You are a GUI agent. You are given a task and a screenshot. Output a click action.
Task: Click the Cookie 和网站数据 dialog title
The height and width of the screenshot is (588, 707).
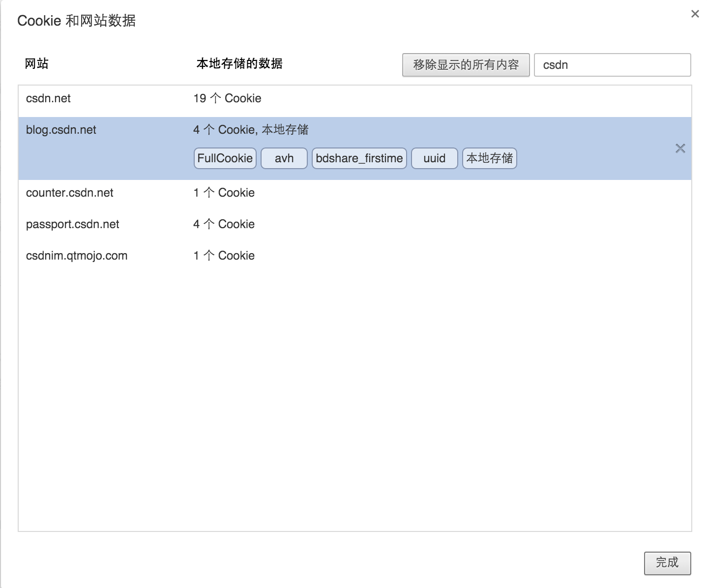[77, 21]
